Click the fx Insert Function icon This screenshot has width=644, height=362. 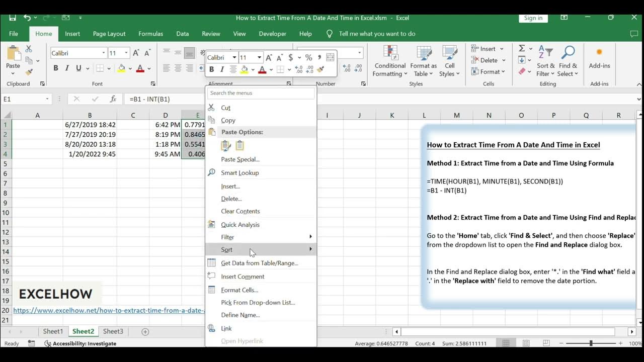coord(113,99)
